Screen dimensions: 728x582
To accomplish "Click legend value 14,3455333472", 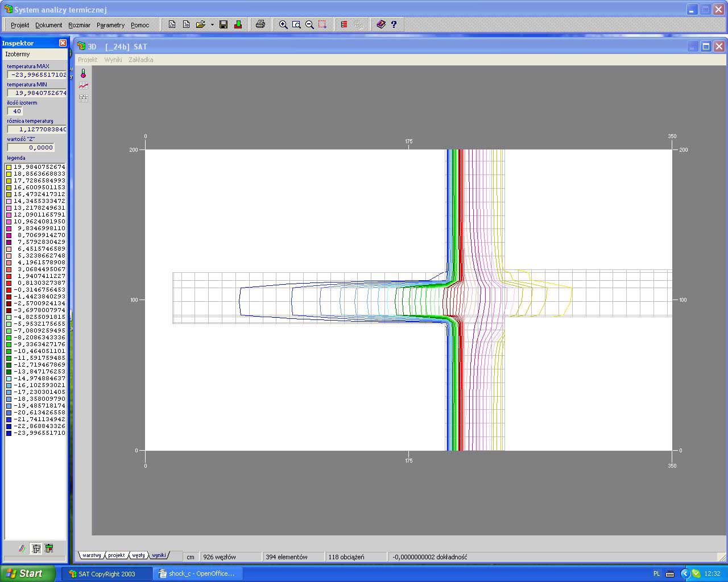I will (x=39, y=201).
